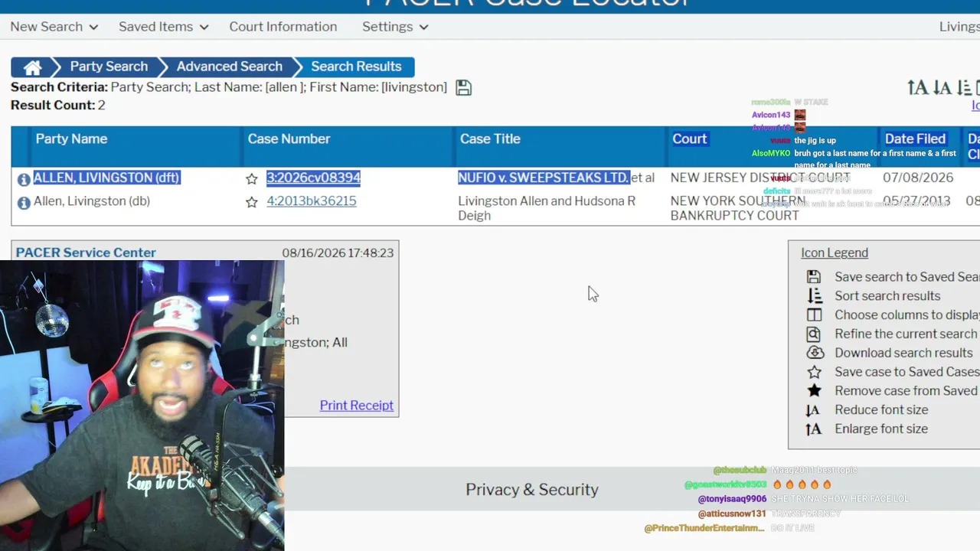Click the receipt timestamp 08/16/2026 17:48:23
The height and width of the screenshot is (551, 980).
pos(338,253)
